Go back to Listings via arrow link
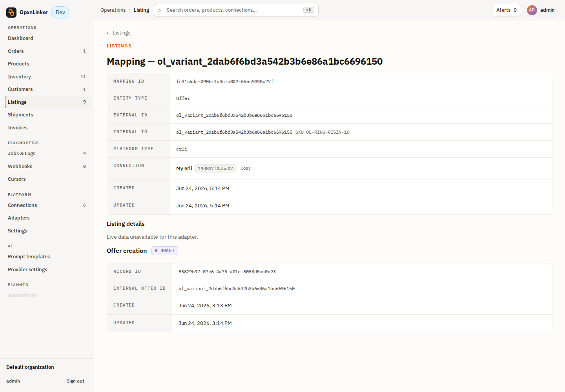565x392 pixels. 118,33
